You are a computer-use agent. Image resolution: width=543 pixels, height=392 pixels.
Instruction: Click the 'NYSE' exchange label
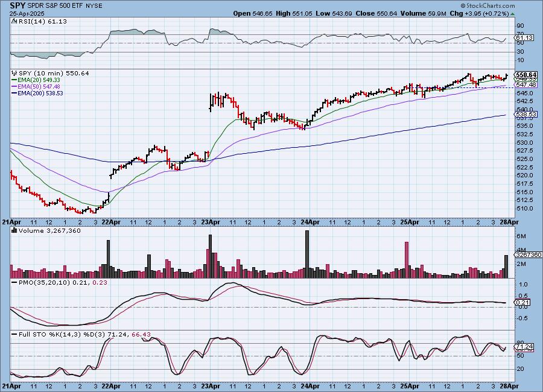93,6
